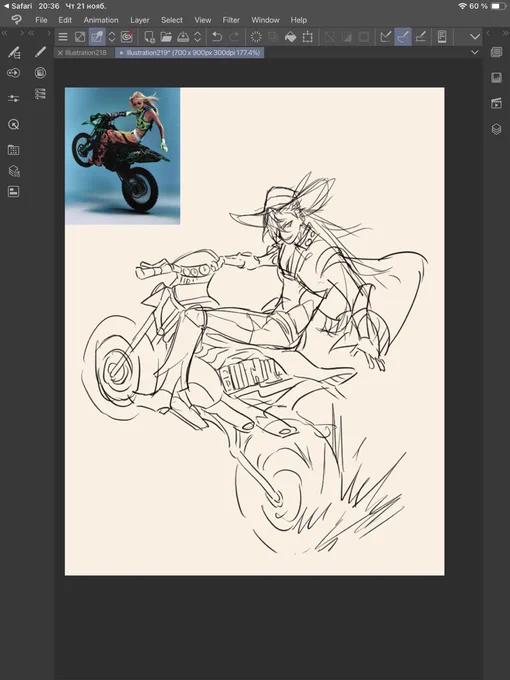The image size is (510, 680).
Task: Open the stacked-layers palette icon in left dock
Action: pyautogui.click(x=14, y=171)
